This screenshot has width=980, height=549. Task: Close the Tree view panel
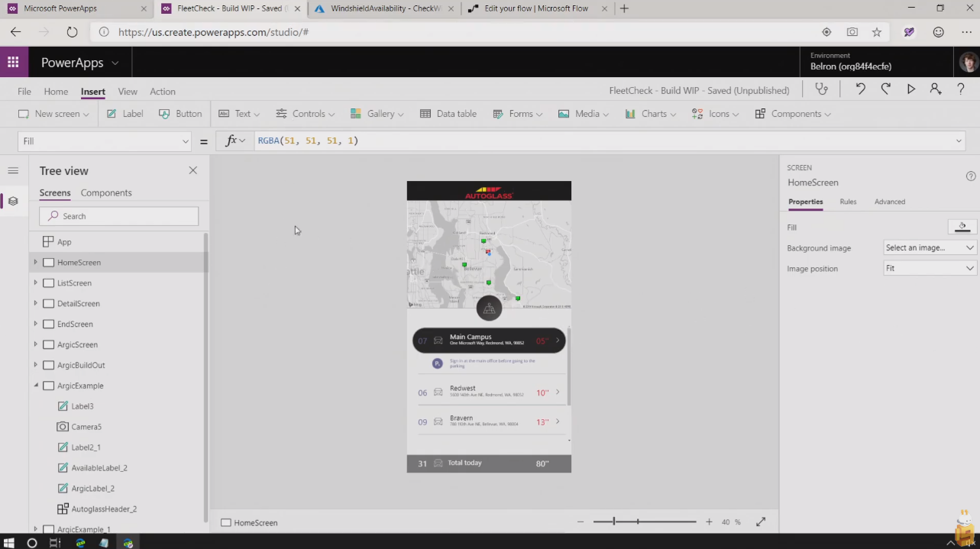192,170
